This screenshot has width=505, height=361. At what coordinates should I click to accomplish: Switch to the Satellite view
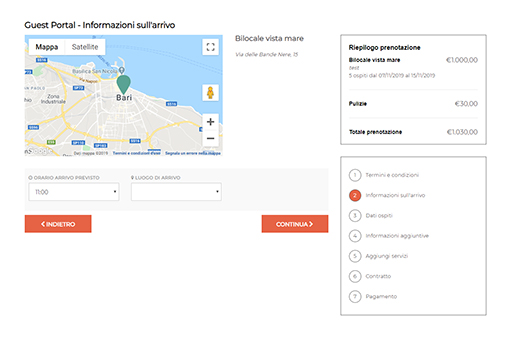85,47
